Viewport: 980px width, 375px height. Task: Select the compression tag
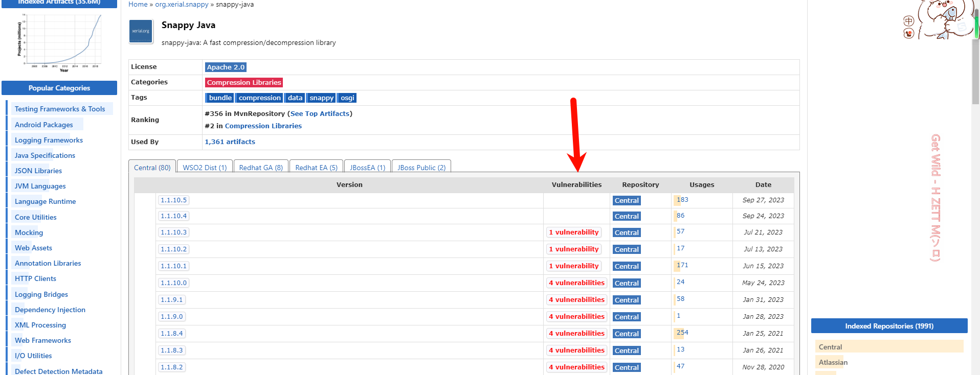[260, 98]
